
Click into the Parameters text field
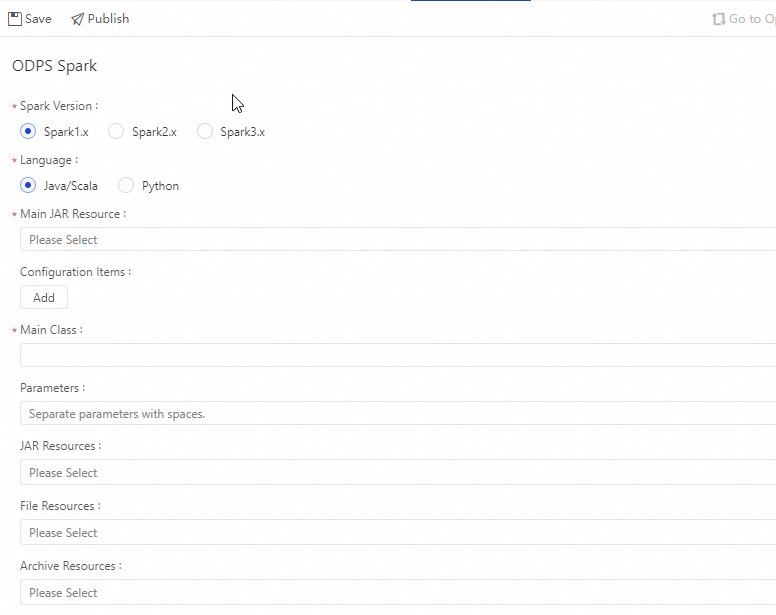pyautogui.click(x=398, y=414)
